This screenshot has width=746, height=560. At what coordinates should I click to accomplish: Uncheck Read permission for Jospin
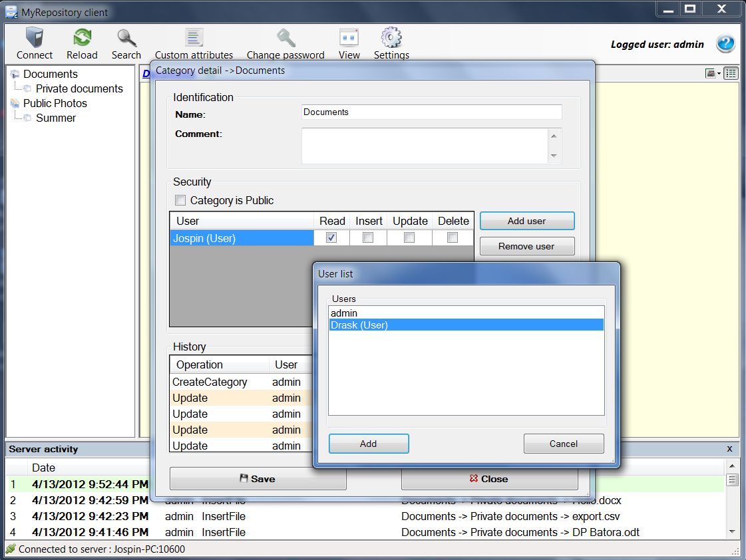[331, 237]
